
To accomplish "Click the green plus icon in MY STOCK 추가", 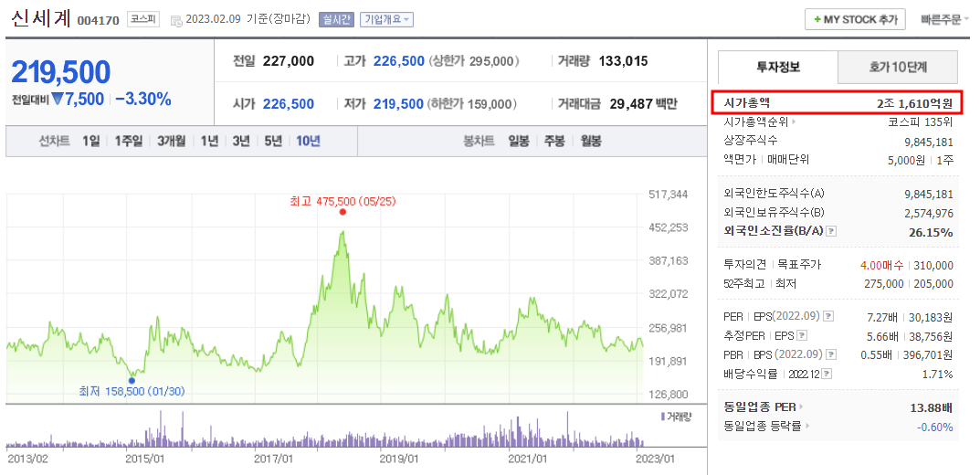I will point(817,19).
